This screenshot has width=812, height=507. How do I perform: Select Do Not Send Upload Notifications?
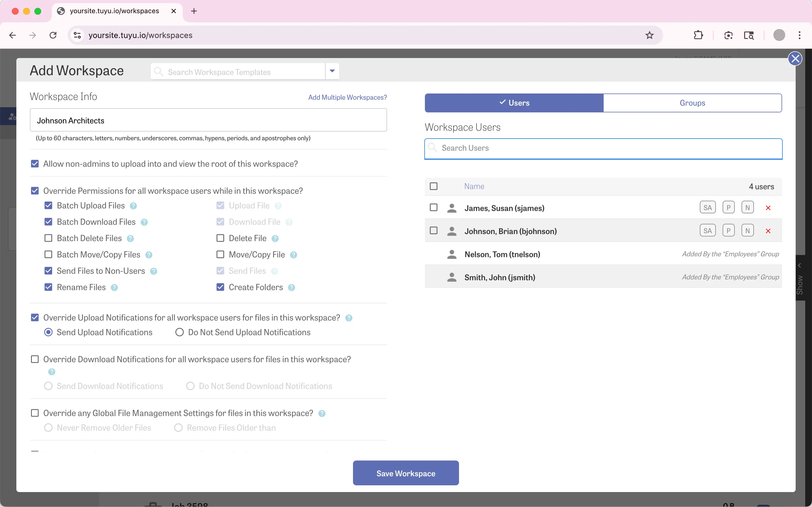tap(180, 332)
